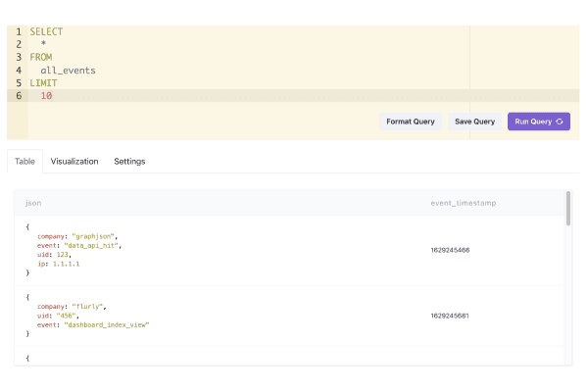The width and height of the screenshot is (588, 392).
Task: Click the FROM keyword in editor
Action: click(40, 58)
